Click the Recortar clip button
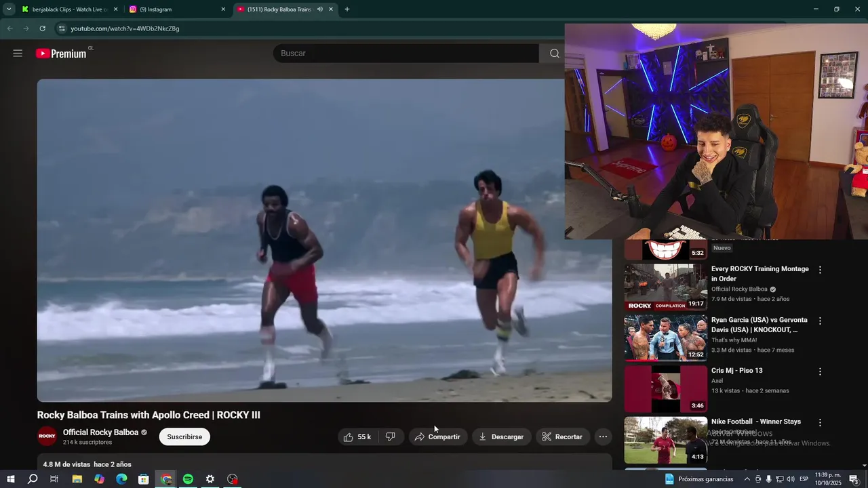This screenshot has height=488, width=868. point(562,437)
